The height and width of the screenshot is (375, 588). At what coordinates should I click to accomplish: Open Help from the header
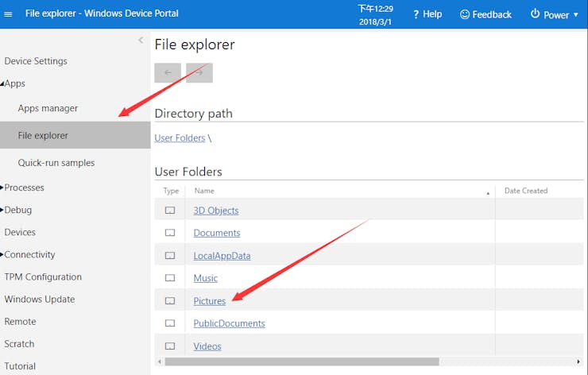pyautogui.click(x=427, y=14)
